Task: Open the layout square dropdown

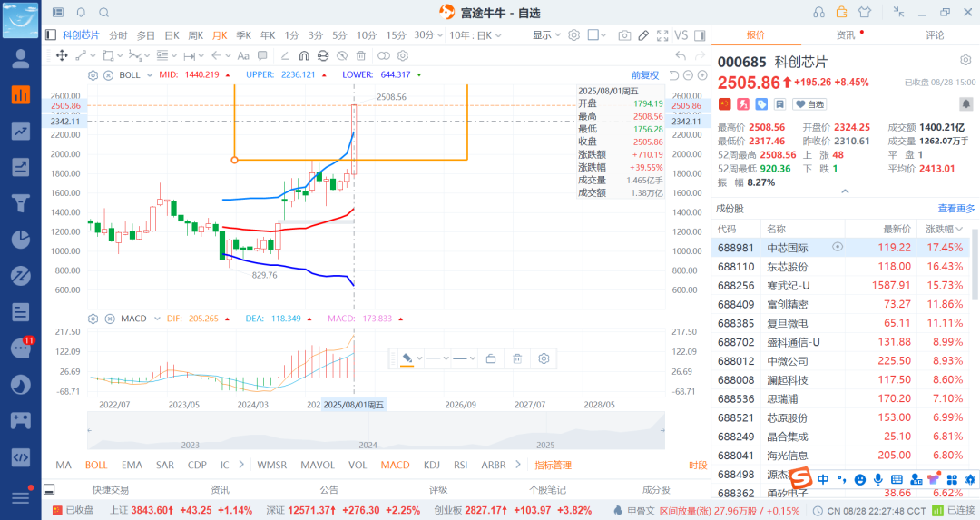Action: point(597,35)
